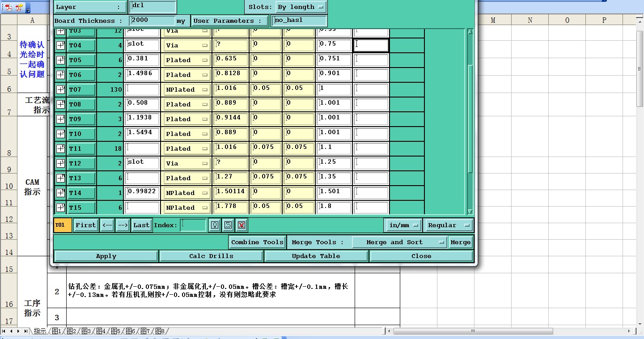The width and height of the screenshot is (644, 339).
Task: Click the Merge button
Action: click(x=461, y=242)
